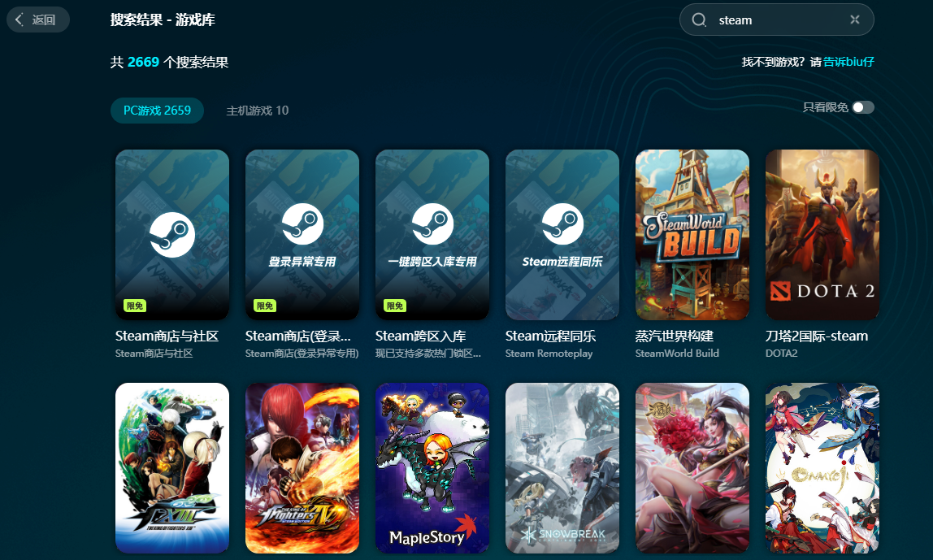Click the gray subtitle Steam商店与社区
Image resolution: width=933 pixels, height=560 pixels.
[154, 354]
